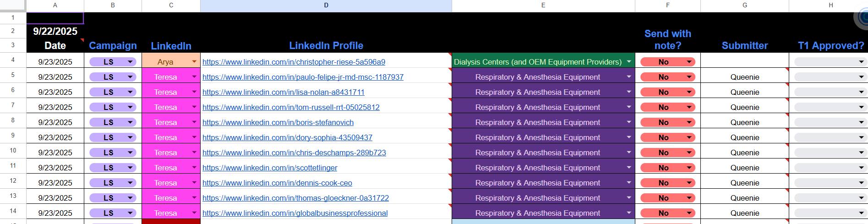The image size is (868, 224).
Task: Select the empty Submitter cell in row 4
Action: pos(745,60)
